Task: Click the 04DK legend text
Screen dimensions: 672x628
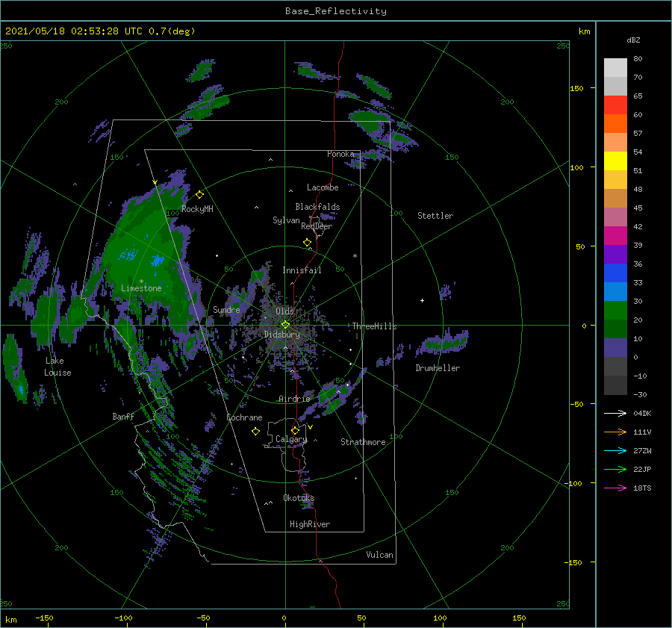Action: 642,413
